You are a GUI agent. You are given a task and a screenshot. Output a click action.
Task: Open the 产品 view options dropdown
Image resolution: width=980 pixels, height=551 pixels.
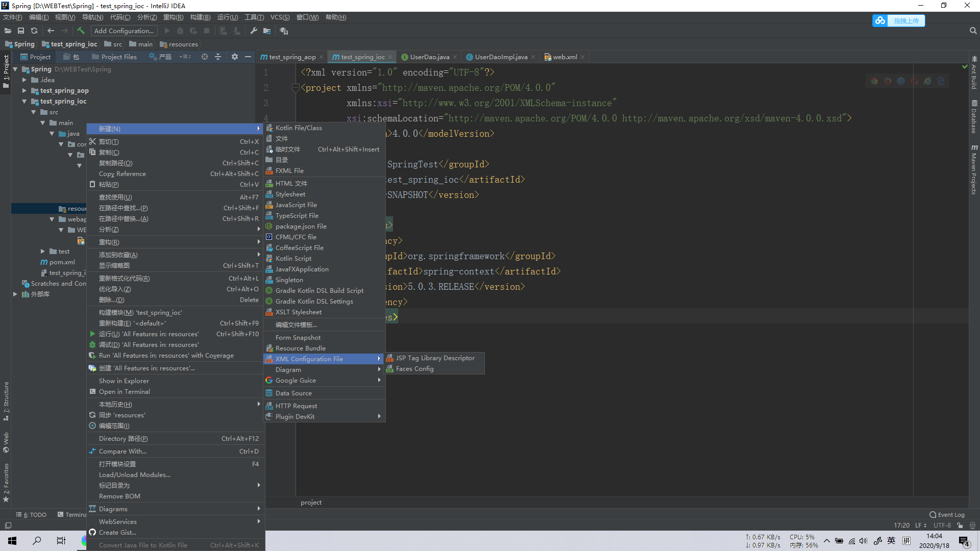click(185, 57)
